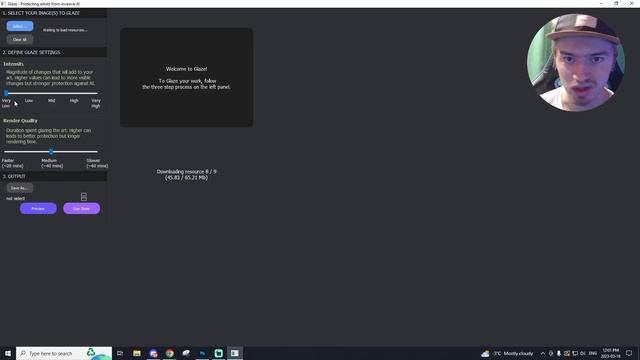
Task: Open Photoshop from the taskbar
Action: click(202, 353)
